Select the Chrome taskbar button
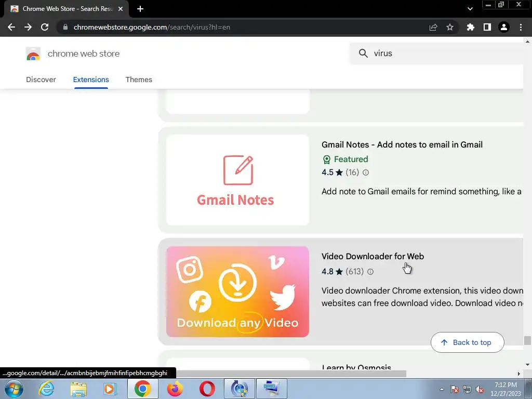 click(142, 389)
